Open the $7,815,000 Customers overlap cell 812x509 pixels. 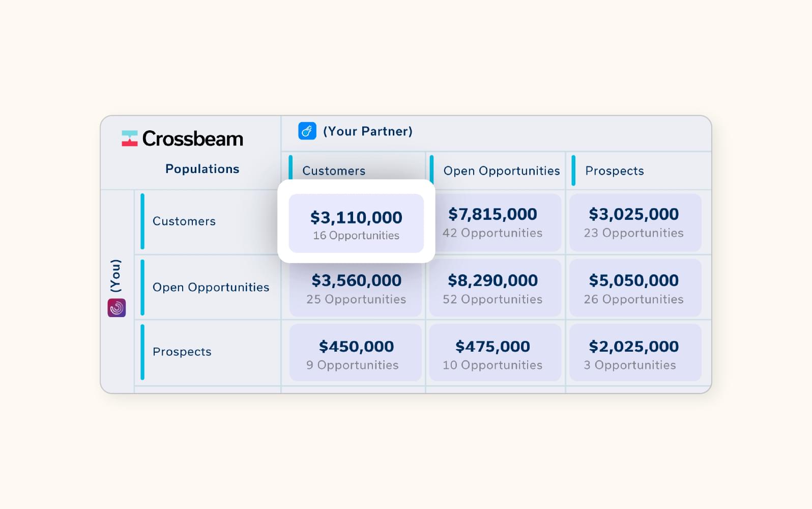click(x=494, y=222)
